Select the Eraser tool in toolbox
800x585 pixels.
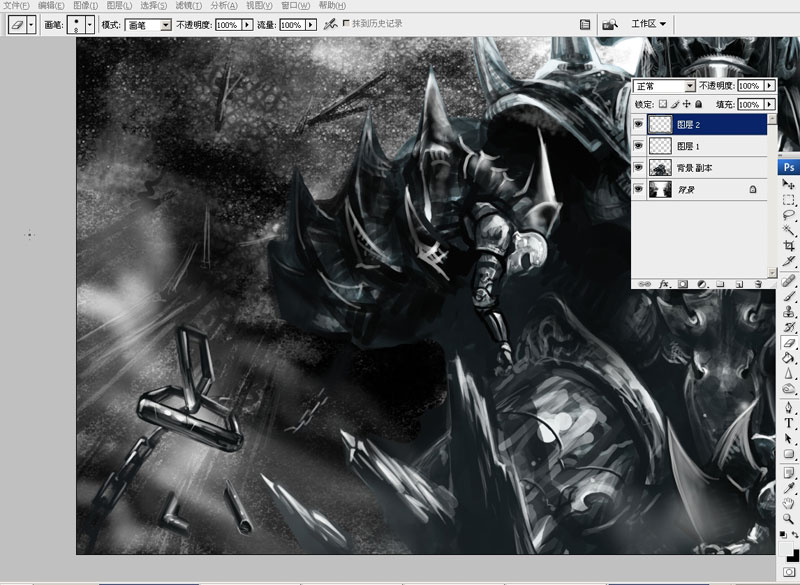789,343
